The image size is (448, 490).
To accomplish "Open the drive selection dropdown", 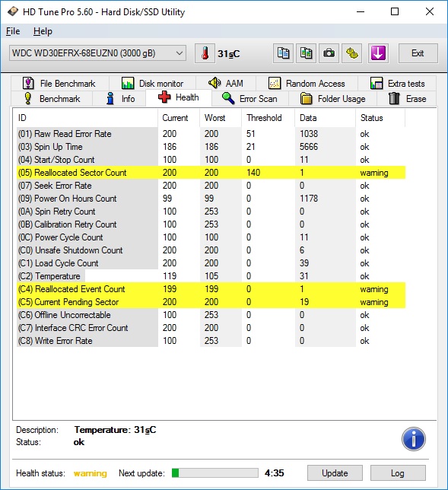I will coord(97,53).
